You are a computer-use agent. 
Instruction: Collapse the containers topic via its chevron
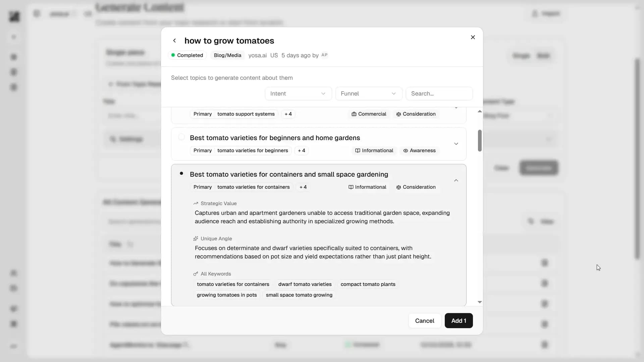[456, 180]
